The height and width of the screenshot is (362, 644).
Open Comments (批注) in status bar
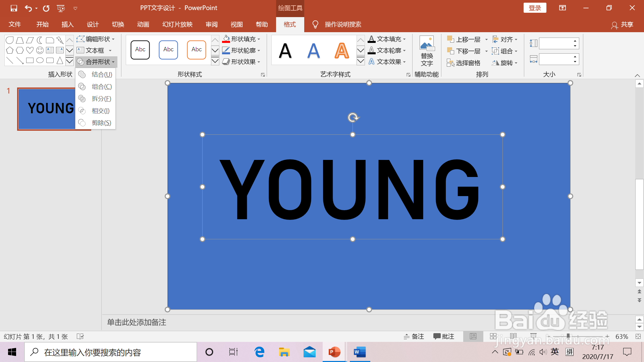443,337
